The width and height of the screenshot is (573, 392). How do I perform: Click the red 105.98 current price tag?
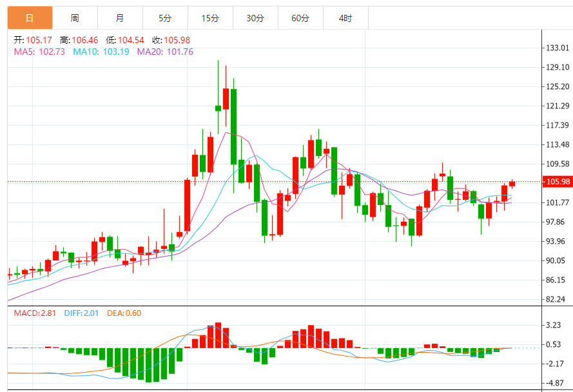point(558,182)
